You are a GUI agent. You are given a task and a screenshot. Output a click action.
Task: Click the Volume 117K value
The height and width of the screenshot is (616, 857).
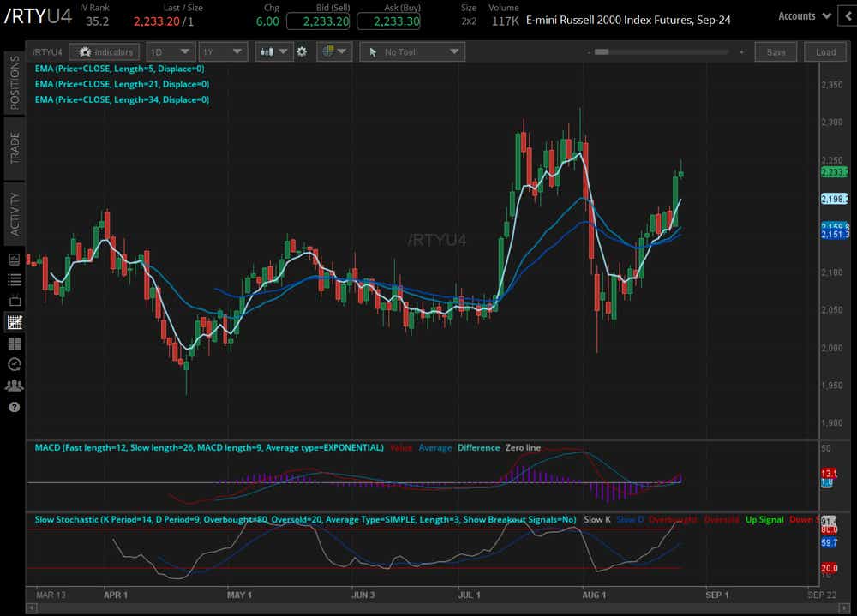505,22
